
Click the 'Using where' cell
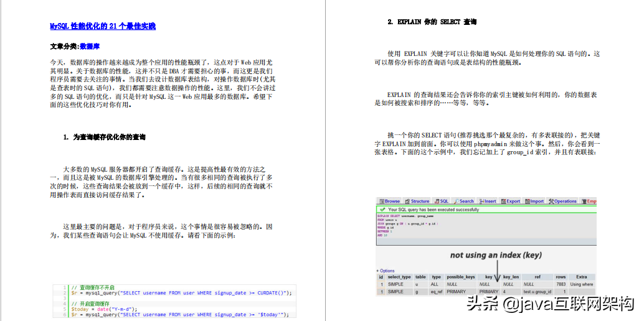(582, 284)
